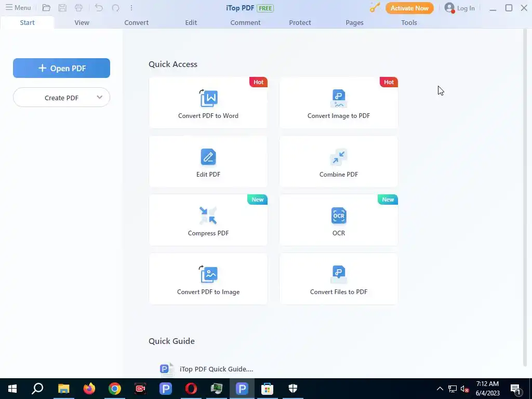The image size is (532, 399).
Task: Open the hamburger Menu
Action: pos(18,7)
